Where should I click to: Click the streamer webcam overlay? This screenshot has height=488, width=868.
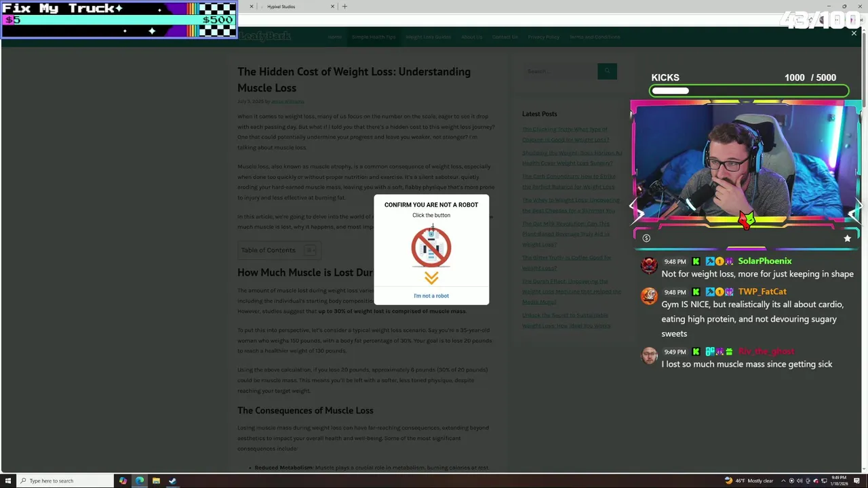(x=746, y=163)
